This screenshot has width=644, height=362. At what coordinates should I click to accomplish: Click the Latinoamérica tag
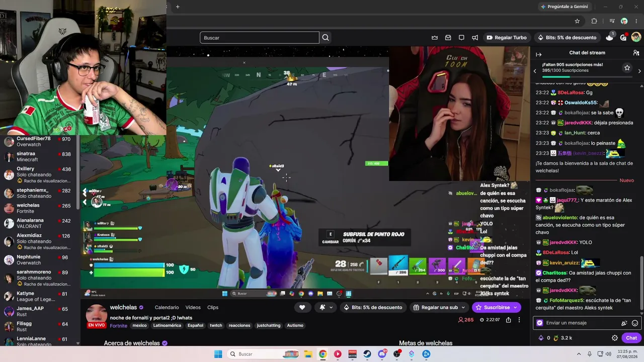(x=167, y=326)
